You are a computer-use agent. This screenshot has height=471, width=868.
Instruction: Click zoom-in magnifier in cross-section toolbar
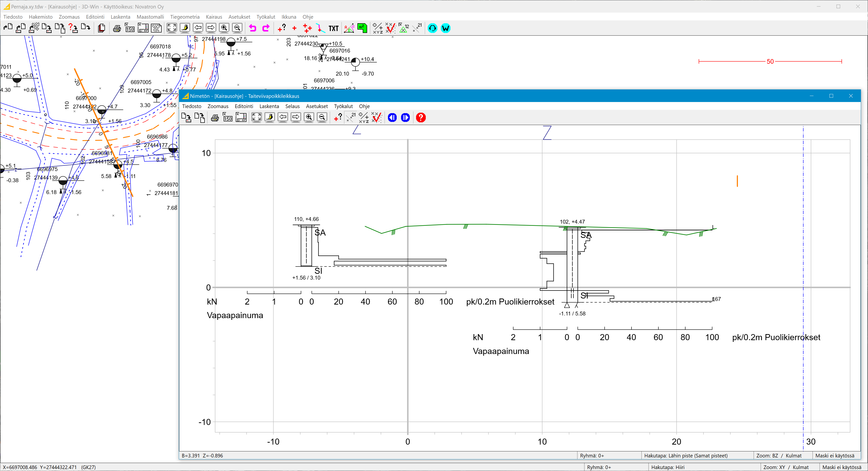(309, 117)
